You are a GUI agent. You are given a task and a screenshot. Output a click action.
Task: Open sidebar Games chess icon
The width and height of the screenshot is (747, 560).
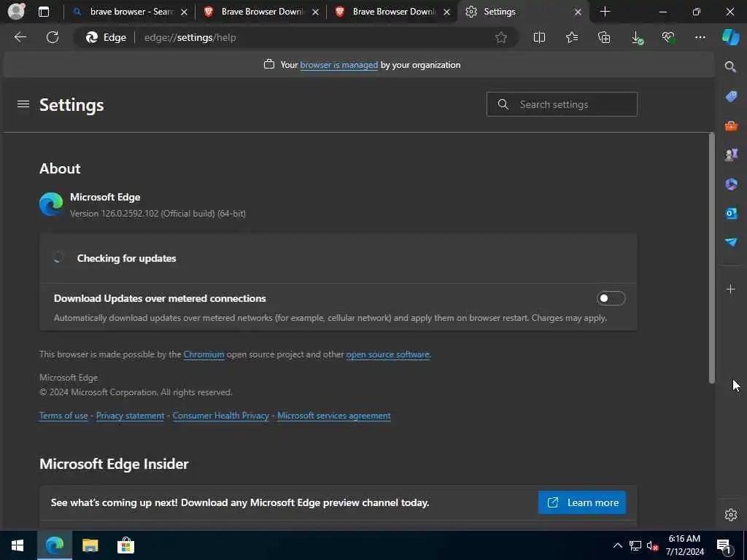point(731,155)
